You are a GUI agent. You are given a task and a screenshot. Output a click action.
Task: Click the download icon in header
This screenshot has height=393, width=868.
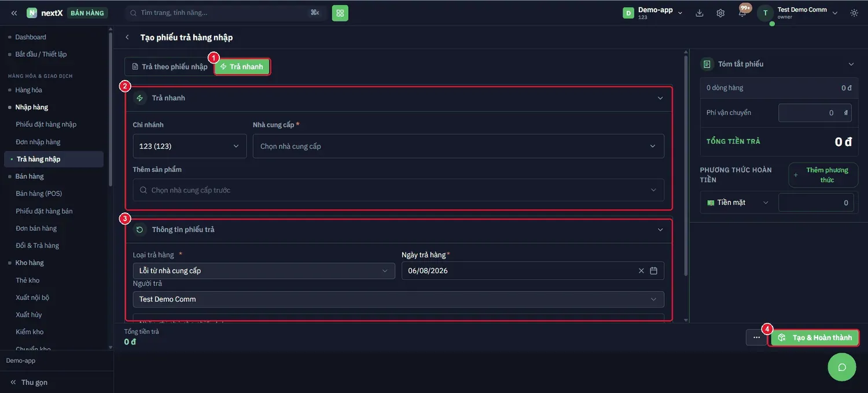700,13
